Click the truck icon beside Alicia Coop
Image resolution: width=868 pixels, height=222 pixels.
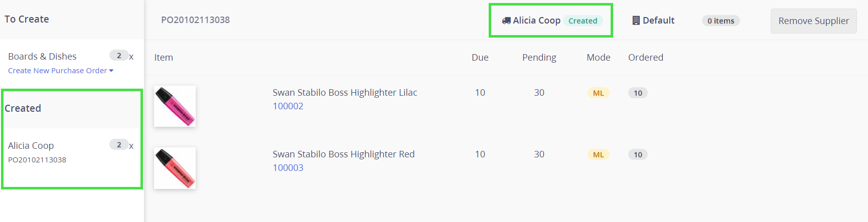tap(506, 21)
